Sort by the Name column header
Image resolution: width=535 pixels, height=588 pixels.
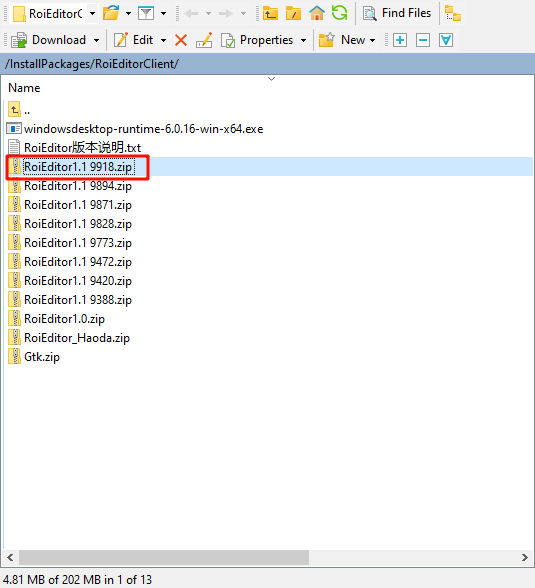pyautogui.click(x=24, y=88)
